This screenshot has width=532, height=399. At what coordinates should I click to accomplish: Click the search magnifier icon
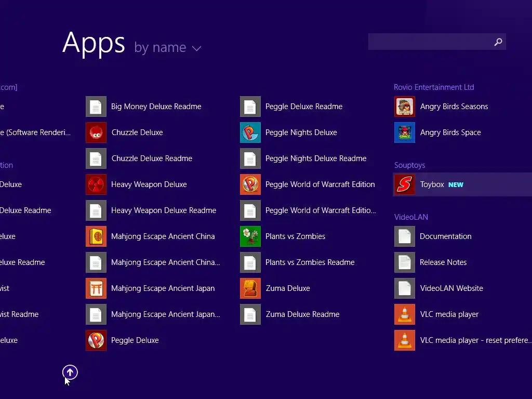click(498, 42)
